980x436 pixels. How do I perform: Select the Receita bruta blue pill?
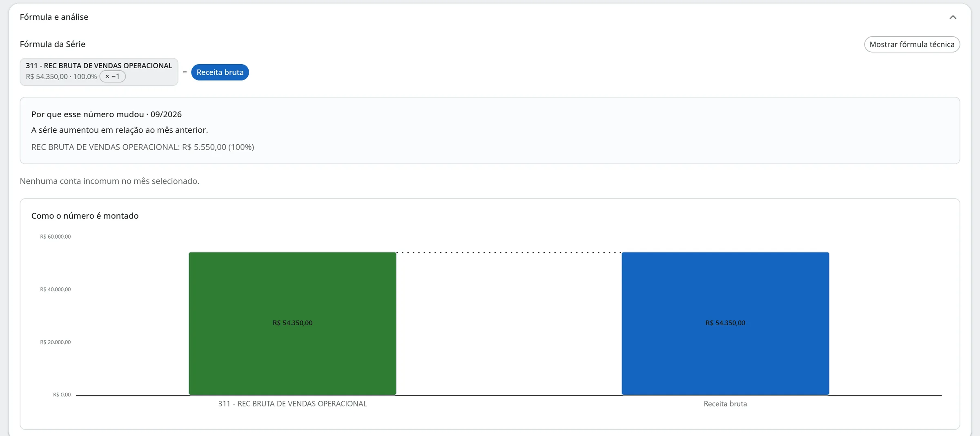coord(220,72)
